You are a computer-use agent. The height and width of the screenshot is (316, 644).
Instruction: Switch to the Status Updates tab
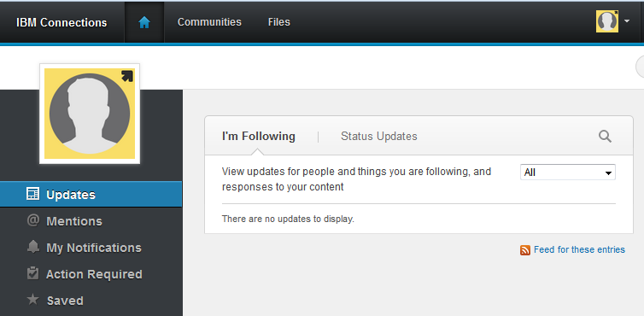coord(378,137)
